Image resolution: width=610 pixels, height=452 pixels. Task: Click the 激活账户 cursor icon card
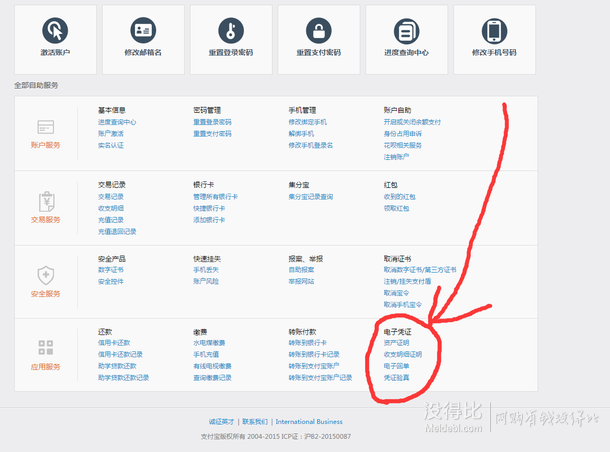click(x=55, y=39)
